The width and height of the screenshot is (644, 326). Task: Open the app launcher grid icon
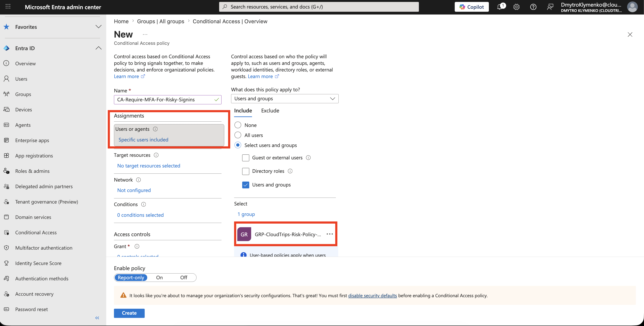tap(8, 7)
